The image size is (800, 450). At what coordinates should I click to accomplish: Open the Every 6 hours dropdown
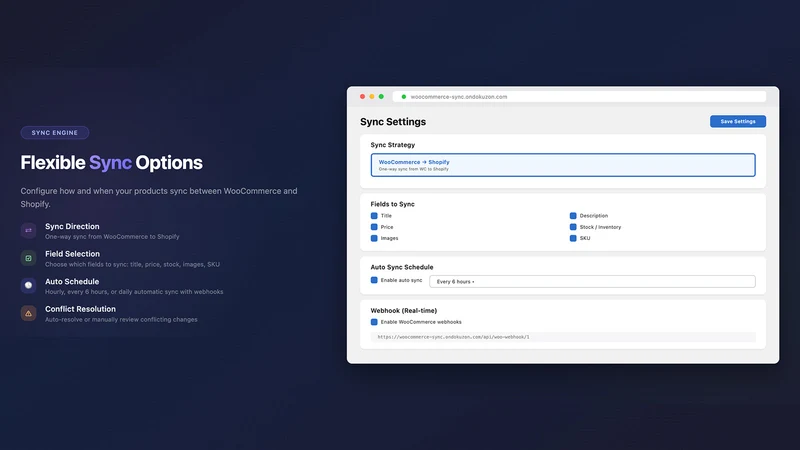click(592, 282)
